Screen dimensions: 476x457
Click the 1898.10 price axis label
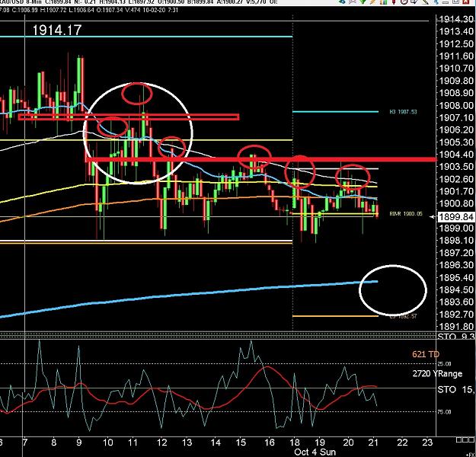click(456, 241)
